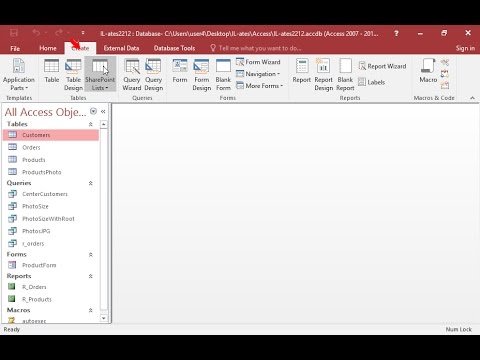Select the PhotoSize query
The height and width of the screenshot is (360, 480).
click(x=51, y=206)
